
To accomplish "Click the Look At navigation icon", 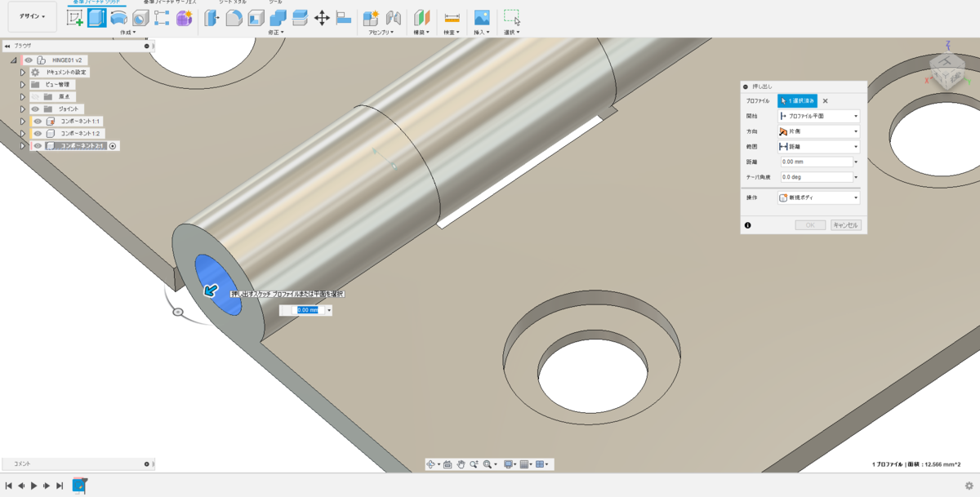I will pyautogui.click(x=448, y=464).
